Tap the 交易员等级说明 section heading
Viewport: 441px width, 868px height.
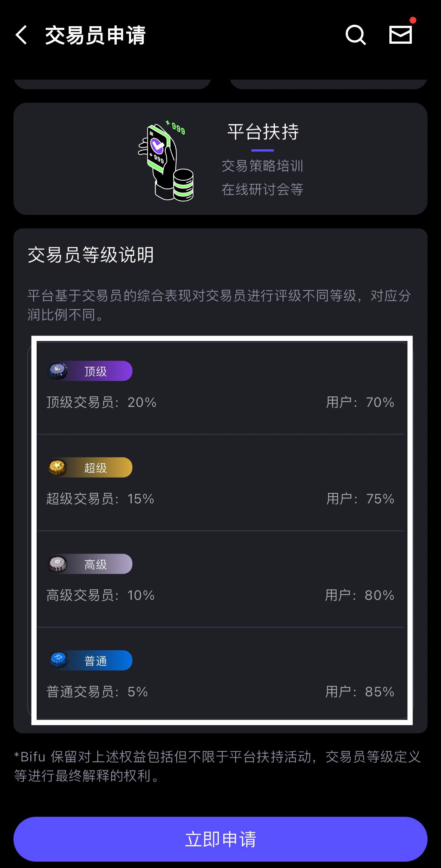[91, 255]
